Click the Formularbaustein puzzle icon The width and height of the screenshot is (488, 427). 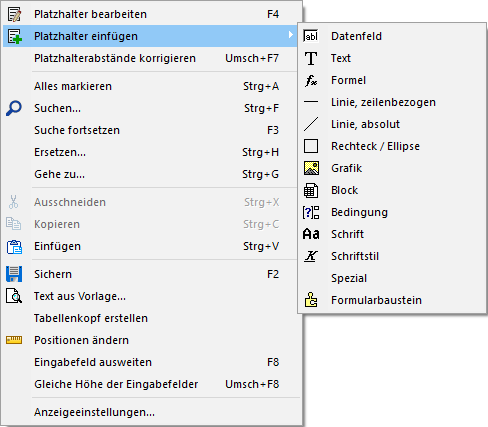tap(311, 300)
